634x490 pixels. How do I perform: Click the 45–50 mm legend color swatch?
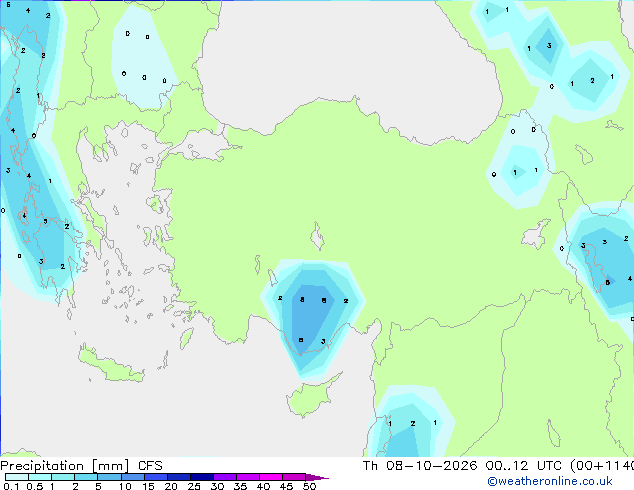point(294,477)
